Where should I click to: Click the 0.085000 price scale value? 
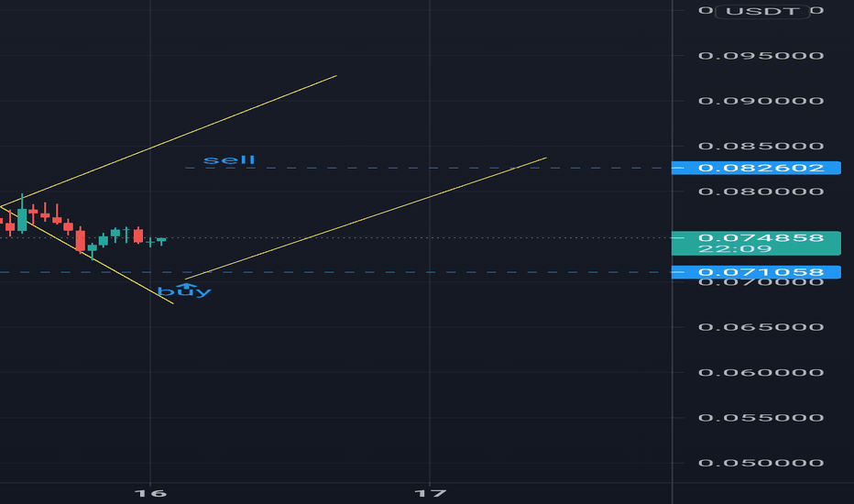click(761, 146)
